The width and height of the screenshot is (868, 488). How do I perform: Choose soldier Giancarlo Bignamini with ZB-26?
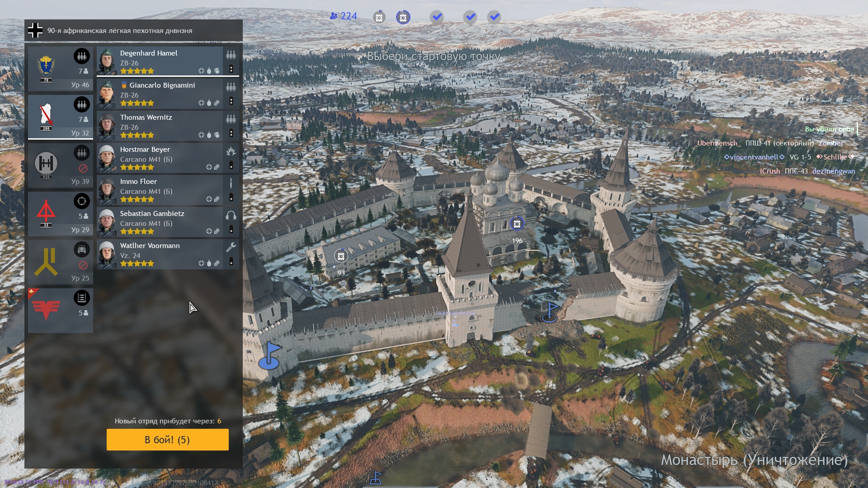pos(168,94)
